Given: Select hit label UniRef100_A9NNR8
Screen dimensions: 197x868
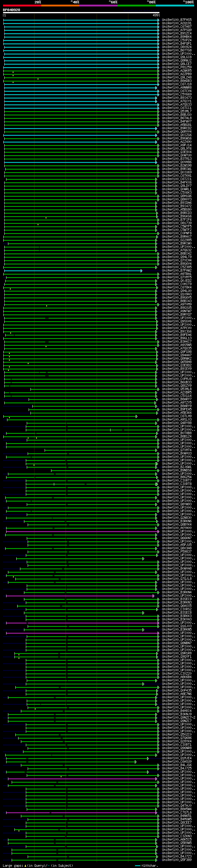Looking at the screenshot, I should [177, 88].
